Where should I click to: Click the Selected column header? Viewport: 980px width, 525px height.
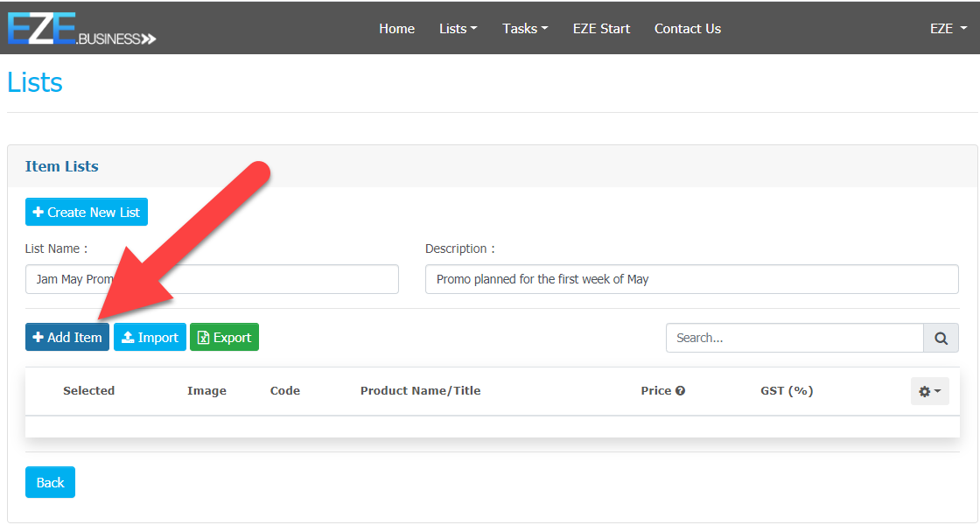[x=88, y=391]
